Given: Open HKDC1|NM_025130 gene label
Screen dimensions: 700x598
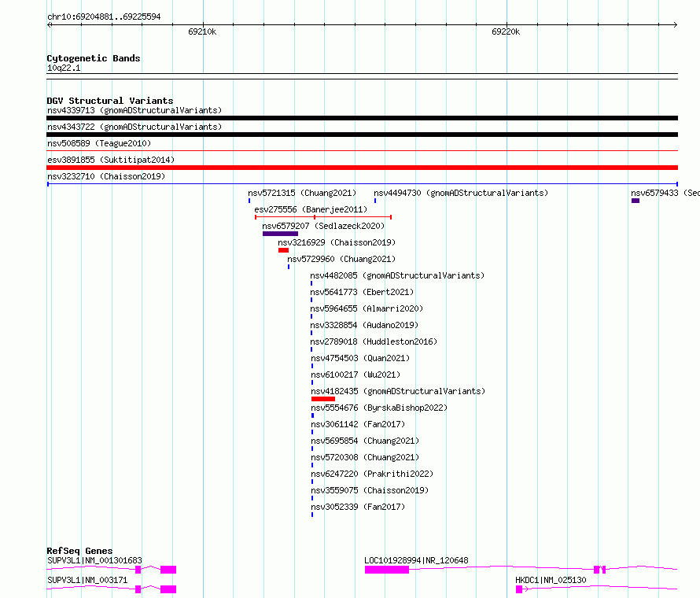Looking at the screenshot, I should coord(551,580).
